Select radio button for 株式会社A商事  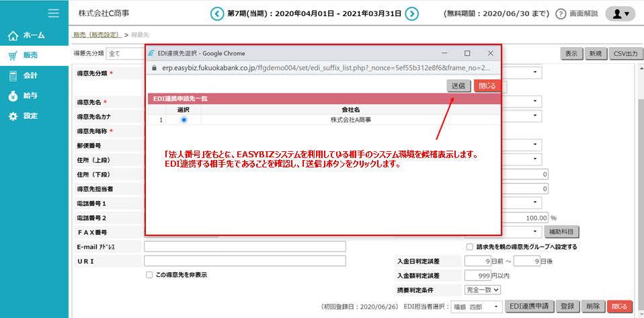(184, 120)
